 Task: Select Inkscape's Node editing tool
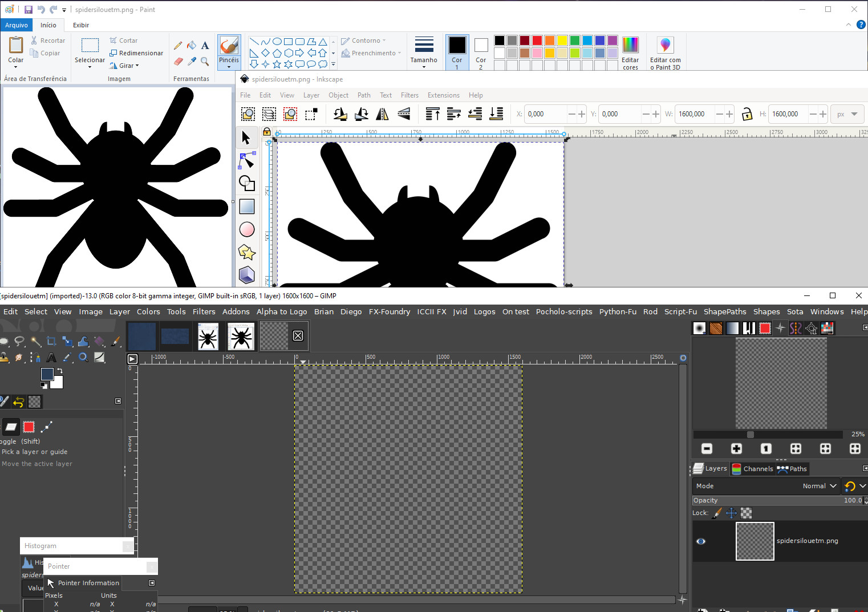[246, 161]
